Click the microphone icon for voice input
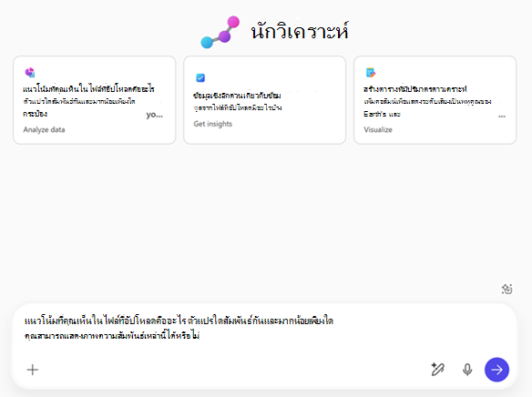Screen dimensions: 532x397 (x=467, y=370)
